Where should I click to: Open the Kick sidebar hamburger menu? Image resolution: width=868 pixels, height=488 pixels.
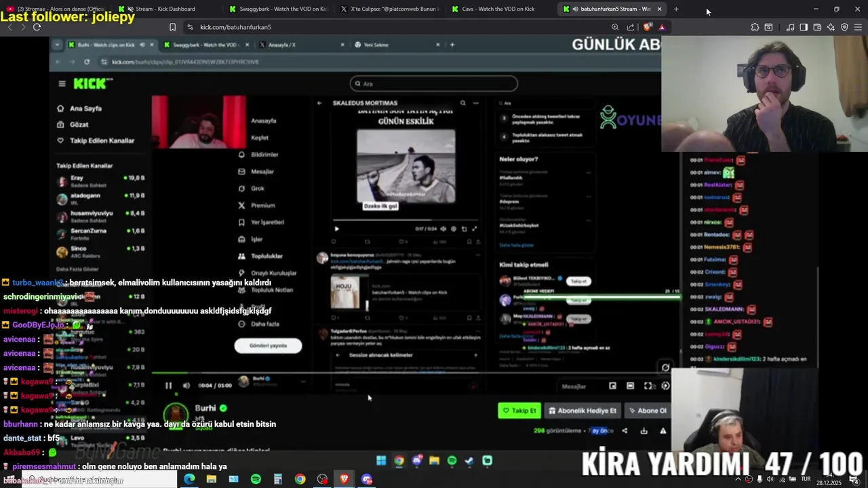(x=62, y=83)
